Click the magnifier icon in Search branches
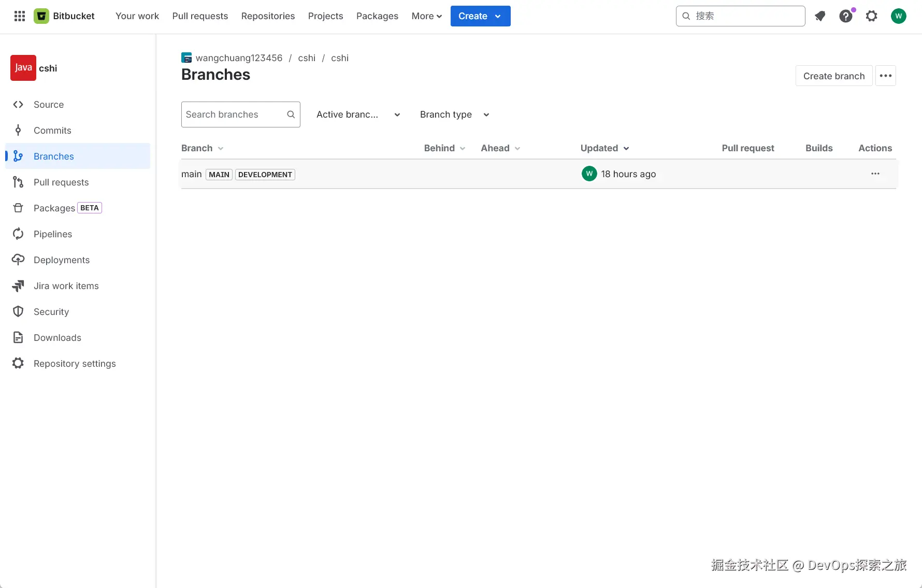 click(x=291, y=114)
